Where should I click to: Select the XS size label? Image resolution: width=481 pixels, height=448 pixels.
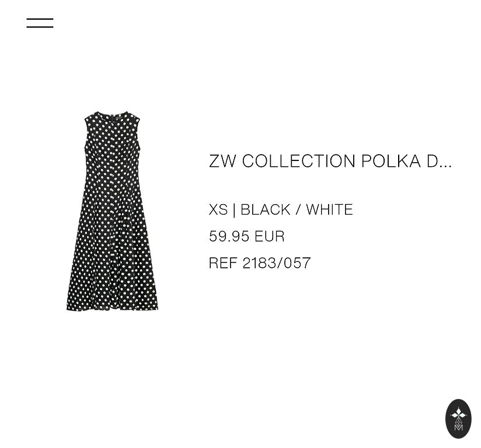(x=218, y=210)
